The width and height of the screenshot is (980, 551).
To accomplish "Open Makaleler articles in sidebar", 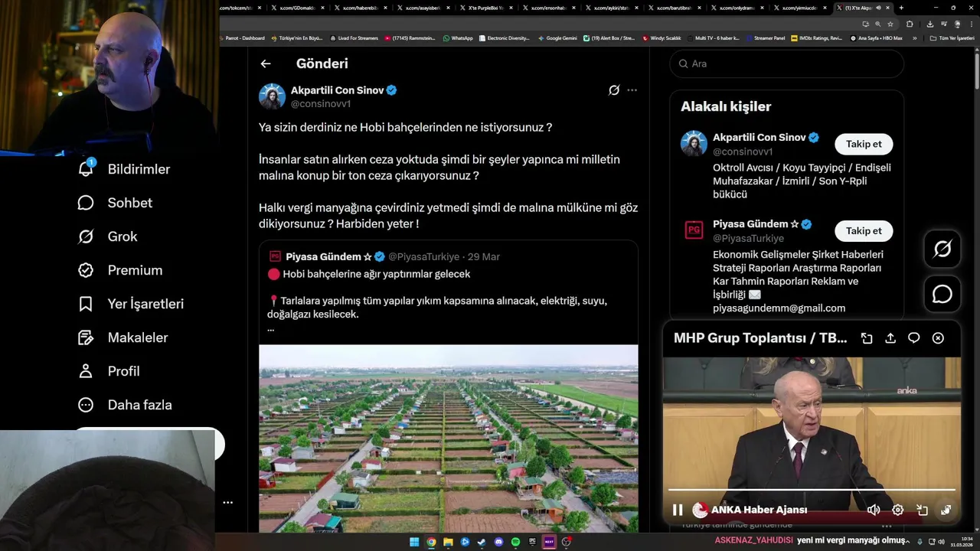I will [122, 337].
